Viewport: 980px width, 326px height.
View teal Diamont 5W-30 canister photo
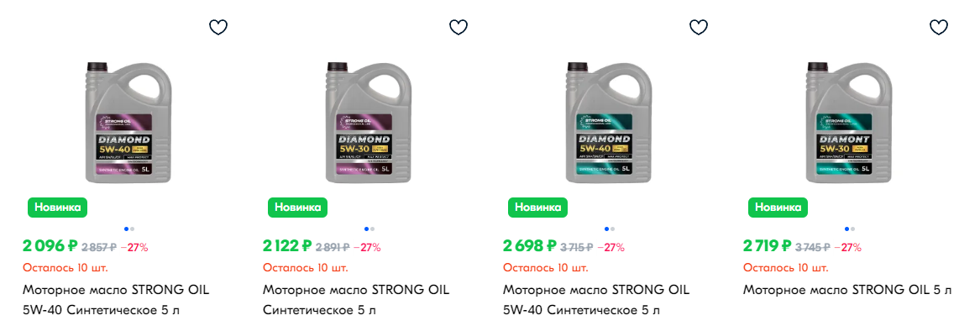click(x=849, y=123)
